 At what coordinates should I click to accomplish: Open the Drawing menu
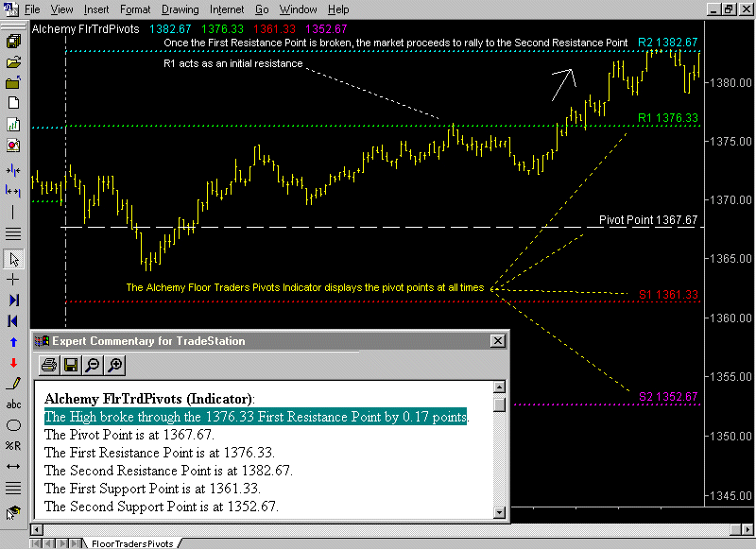(x=180, y=9)
